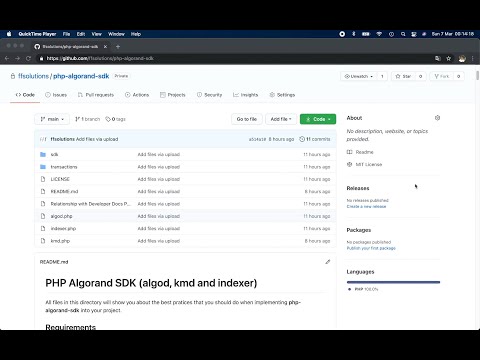Viewport: 480px width, 360px height.
Task: Open the ffsolutions owner link
Action: (x=33, y=76)
